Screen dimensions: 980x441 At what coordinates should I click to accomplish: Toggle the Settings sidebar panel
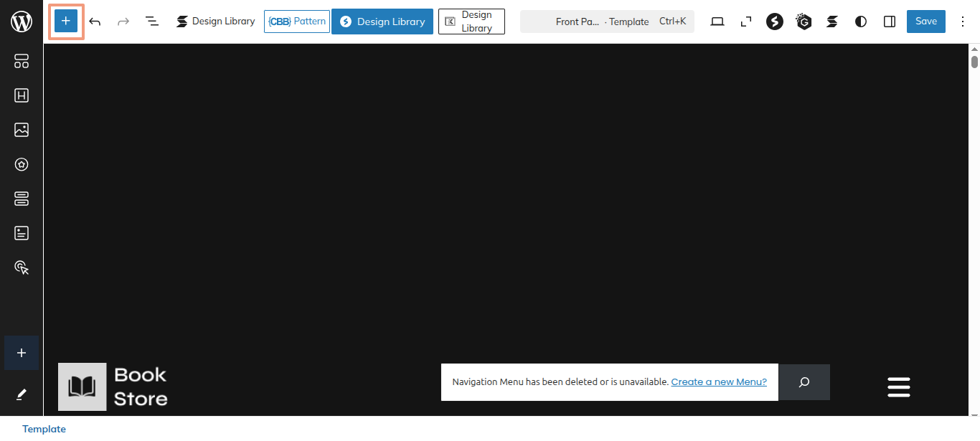click(x=890, y=22)
